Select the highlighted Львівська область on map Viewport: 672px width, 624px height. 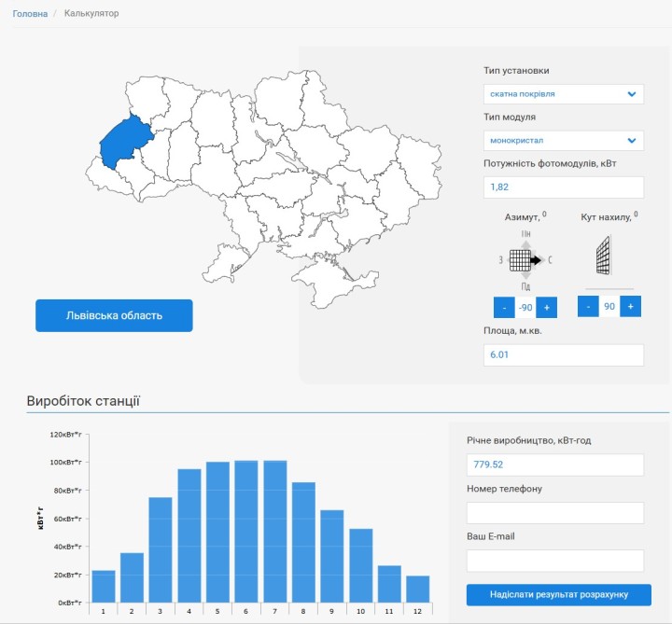click(124, 142)
